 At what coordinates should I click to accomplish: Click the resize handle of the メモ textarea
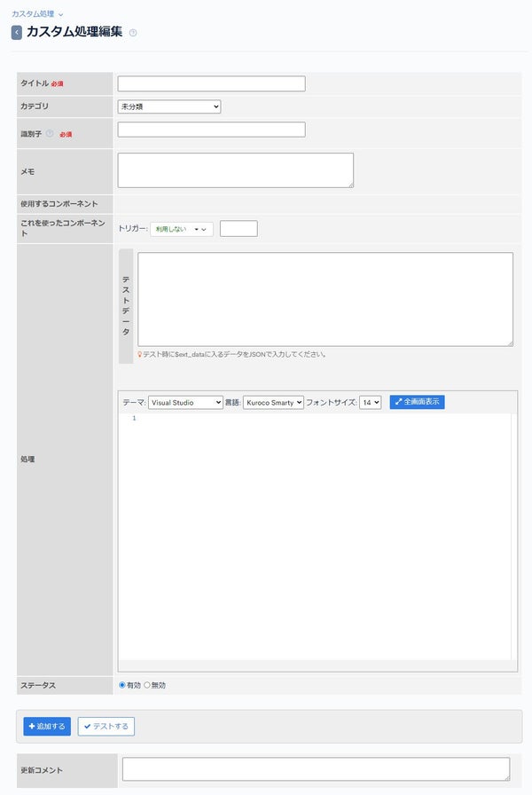point(350,185)
